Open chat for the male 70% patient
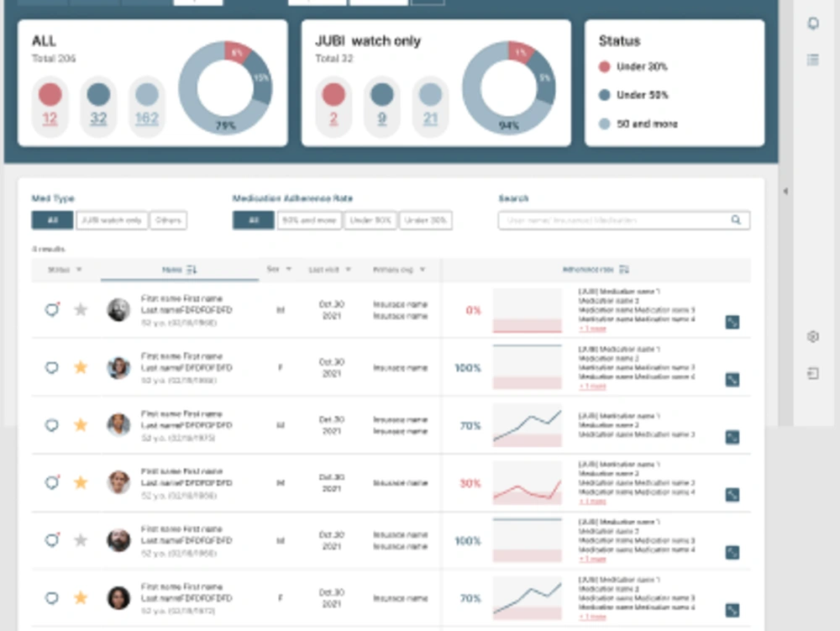 click(51, 425)
